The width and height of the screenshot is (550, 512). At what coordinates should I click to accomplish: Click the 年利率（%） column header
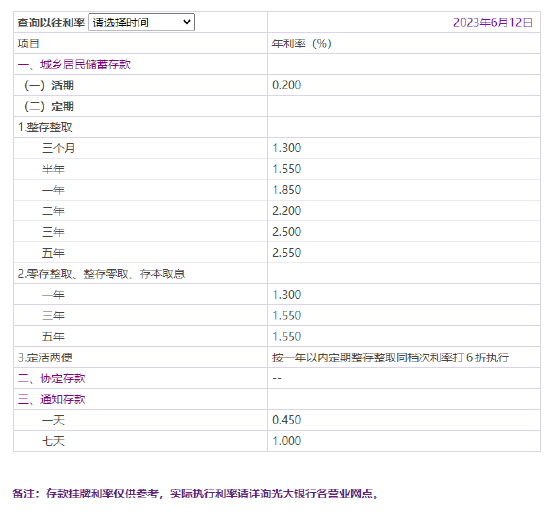coord(302,43)
